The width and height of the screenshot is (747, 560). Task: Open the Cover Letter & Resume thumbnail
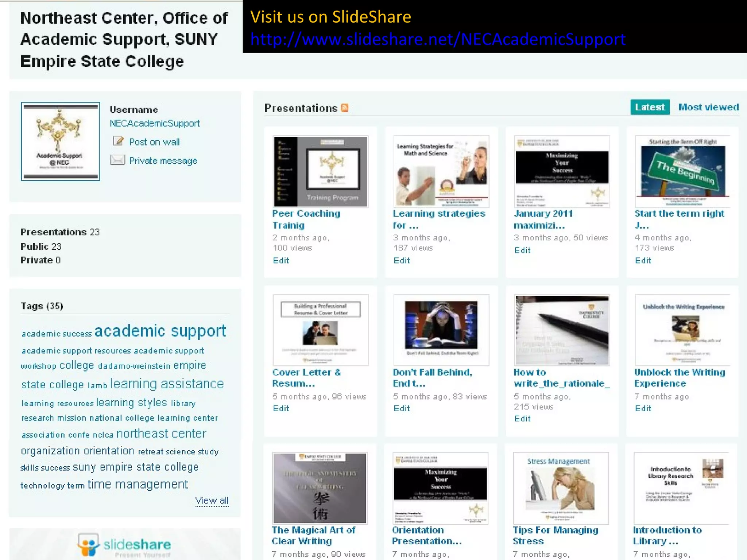[x=321, y=330]
